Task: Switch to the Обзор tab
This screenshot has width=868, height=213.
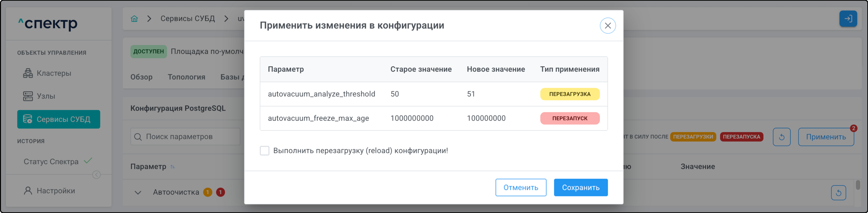Action: click(x=141, y=77)
